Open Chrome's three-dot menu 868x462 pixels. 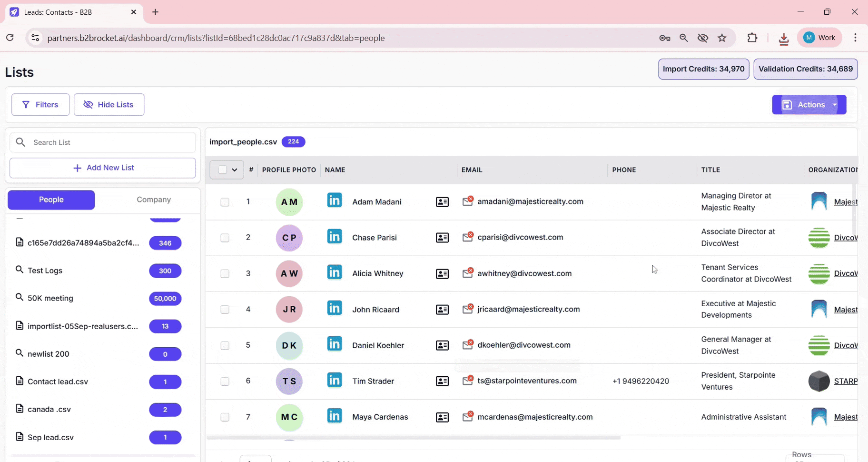tap(855, 38)
